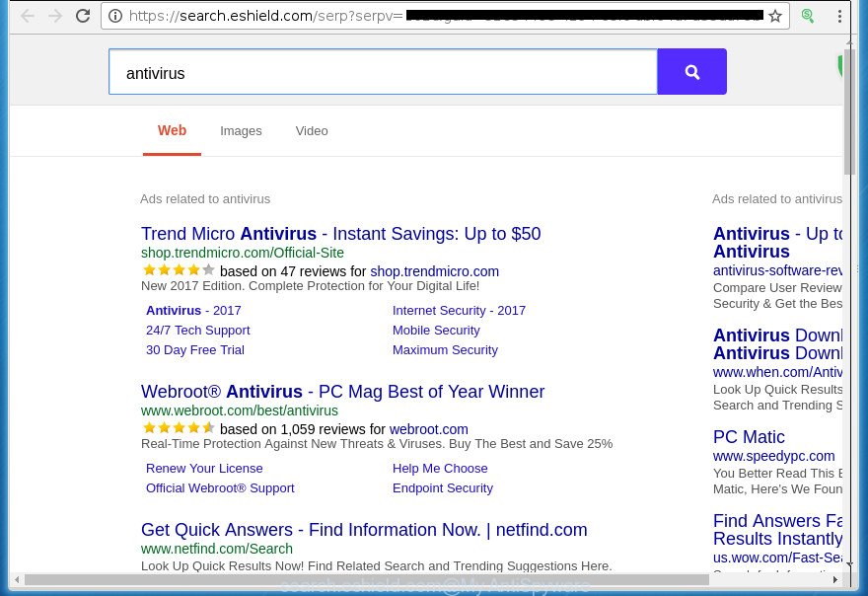Open 24/7 Tech Support sitelink
Screen dimensions: 868x596
(198, 331)
